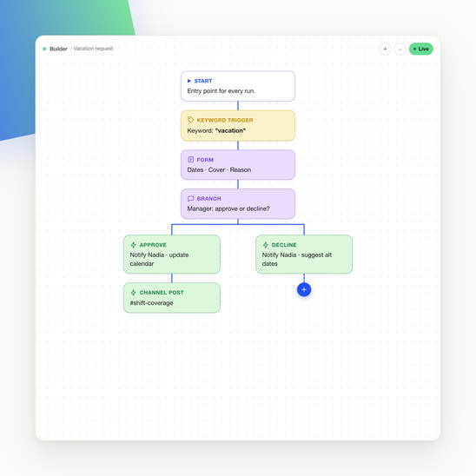Click the green status dot beside Builder
This screenshot has height=476, width=476.
click(44, 49)
